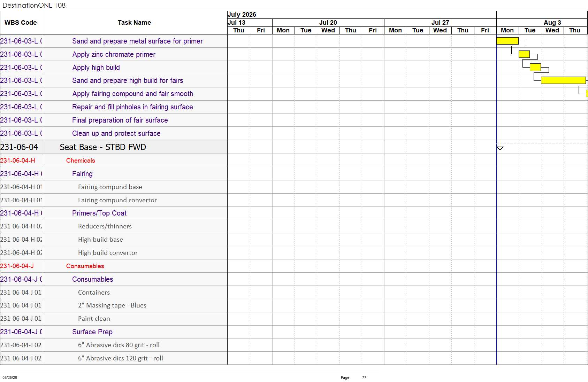Screen dimensions: 588x382
Task: Click the Task Name column header
Action: 135,23
